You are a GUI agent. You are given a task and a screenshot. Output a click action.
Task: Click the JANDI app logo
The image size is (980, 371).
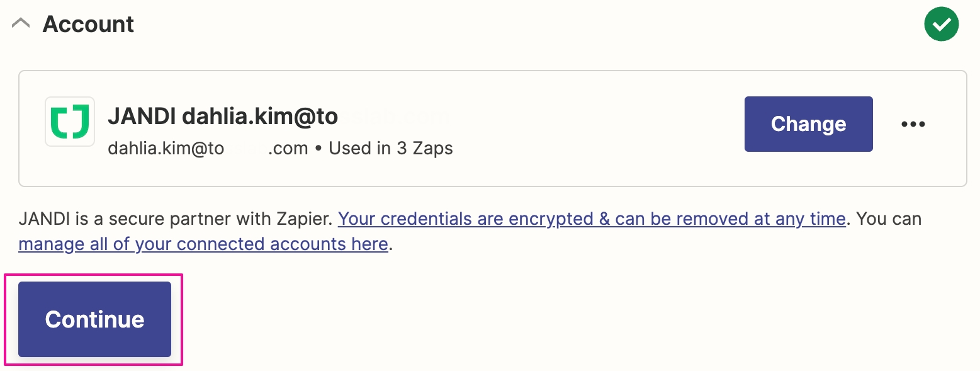point(70,122)
